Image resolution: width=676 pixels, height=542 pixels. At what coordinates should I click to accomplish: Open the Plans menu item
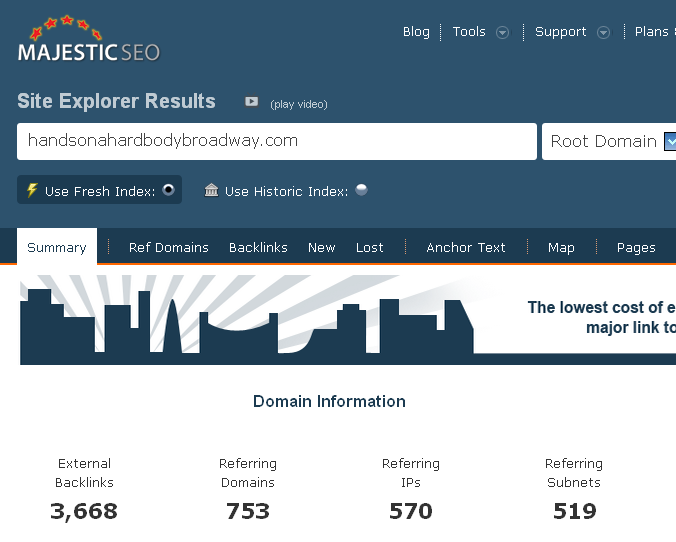(x=651, y=32)
